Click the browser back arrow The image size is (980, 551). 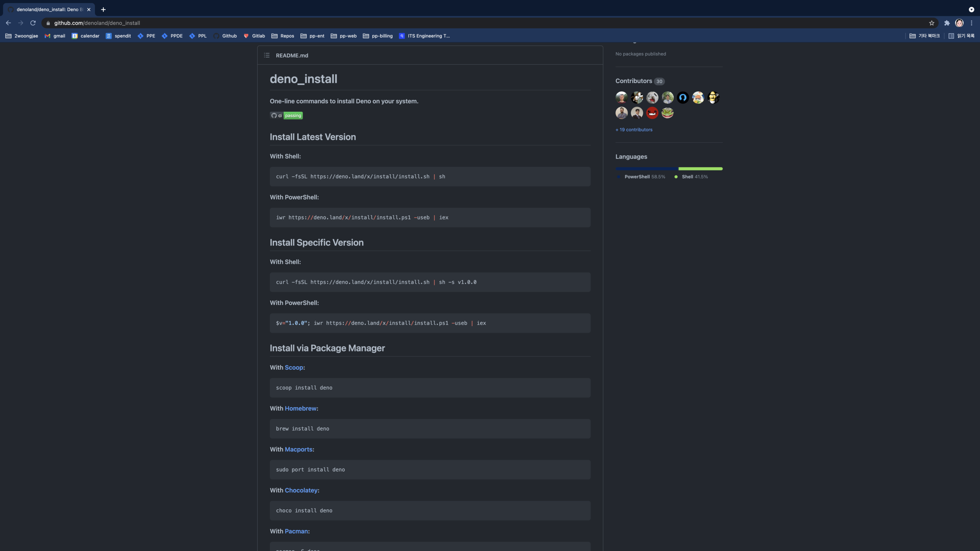(x=8, y=23)
